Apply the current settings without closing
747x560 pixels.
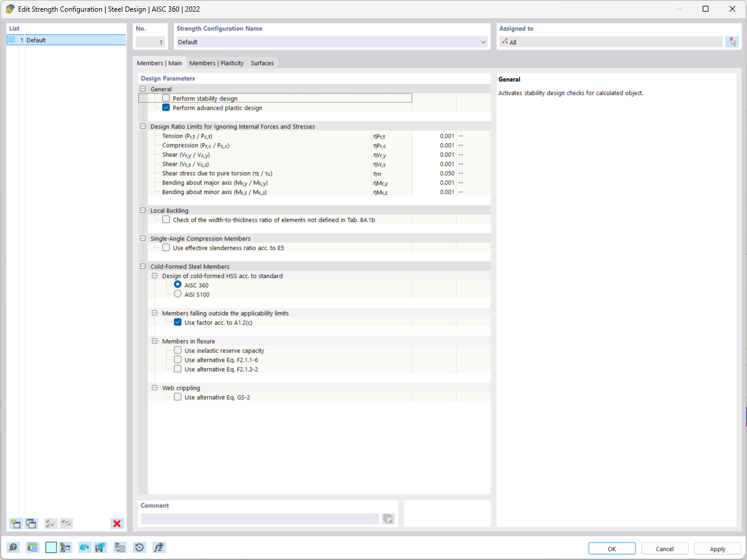click(x=717, y=548)
